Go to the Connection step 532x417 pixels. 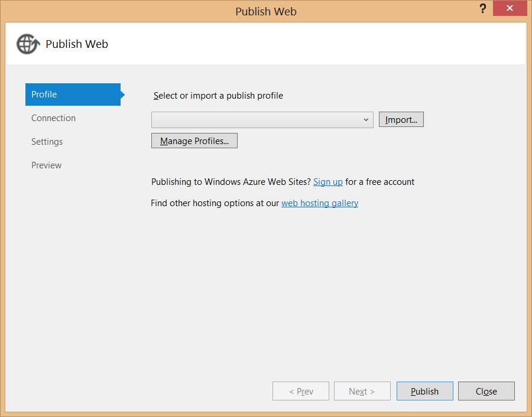click(x=53, y=118)
